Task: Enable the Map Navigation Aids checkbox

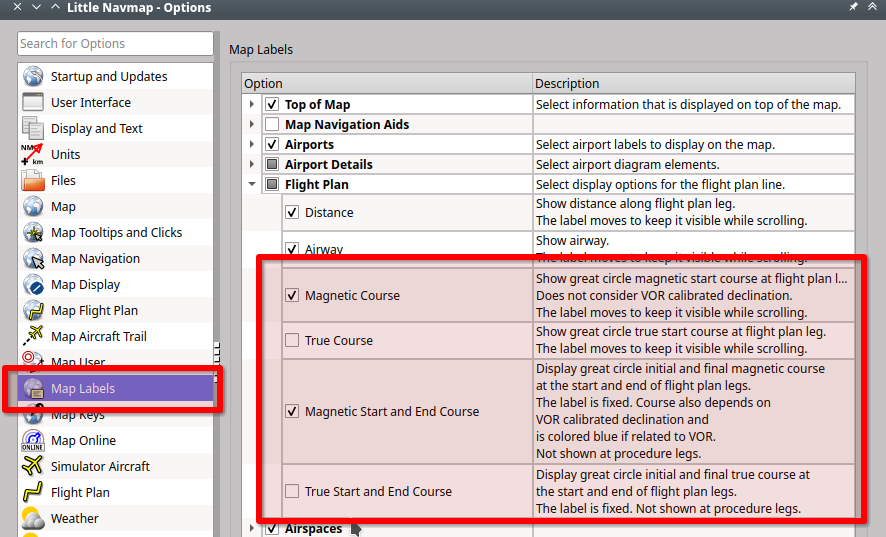Action: point(272,124)
